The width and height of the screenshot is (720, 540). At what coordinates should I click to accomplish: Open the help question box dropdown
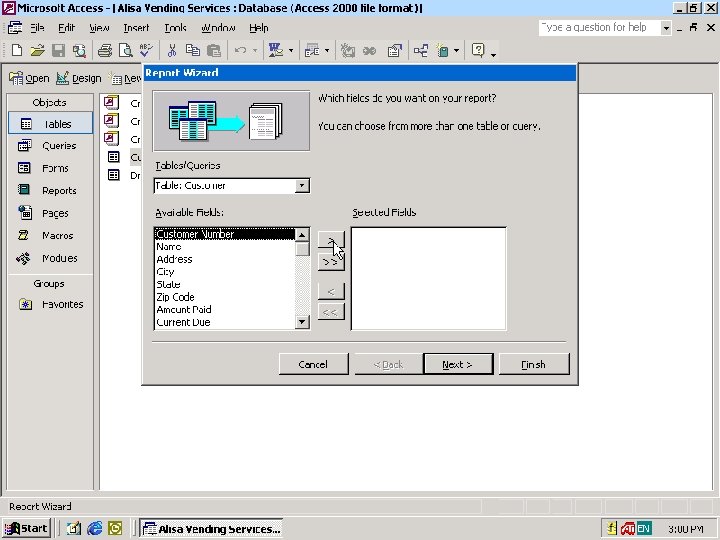coord(666,28)
